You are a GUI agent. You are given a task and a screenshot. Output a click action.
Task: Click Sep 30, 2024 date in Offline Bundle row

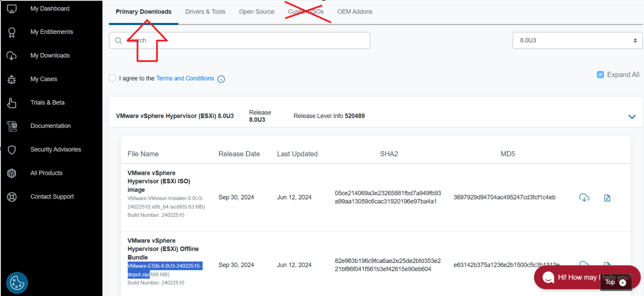tap(236, 265)
